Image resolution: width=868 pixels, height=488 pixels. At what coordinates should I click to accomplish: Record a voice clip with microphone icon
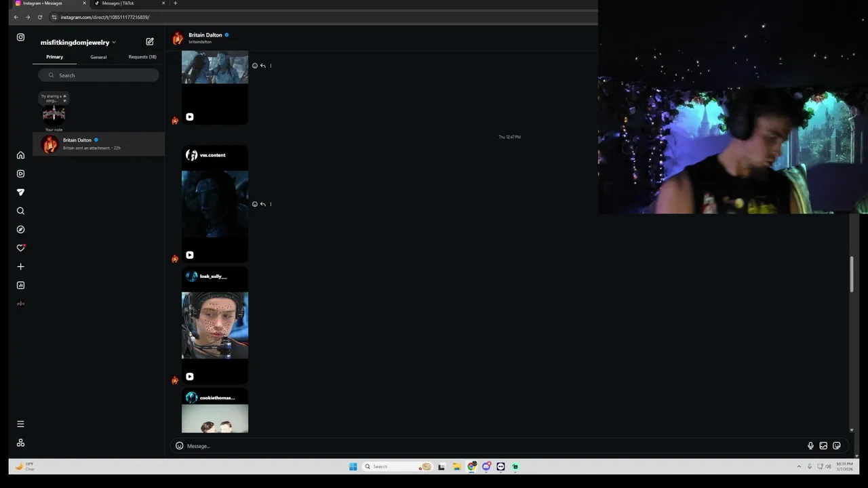coord(810,446)
